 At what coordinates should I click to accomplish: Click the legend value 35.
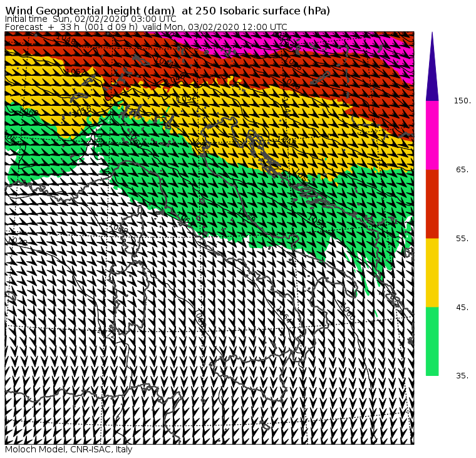click(462, 376)
